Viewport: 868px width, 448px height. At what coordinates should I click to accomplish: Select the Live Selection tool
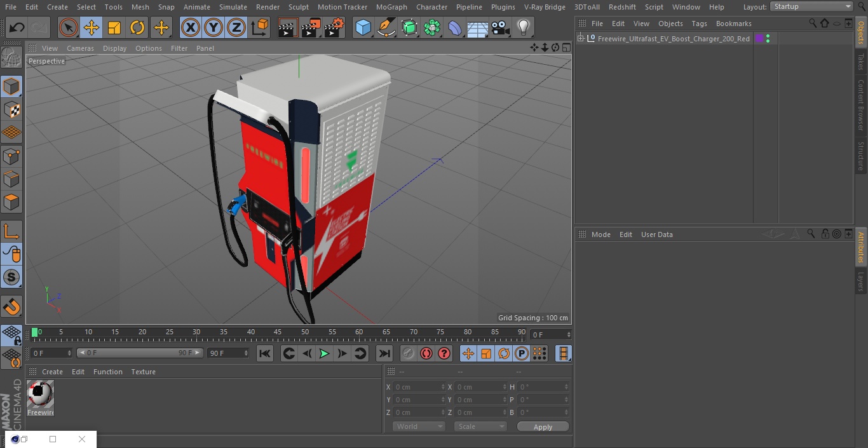click(68, 27)
